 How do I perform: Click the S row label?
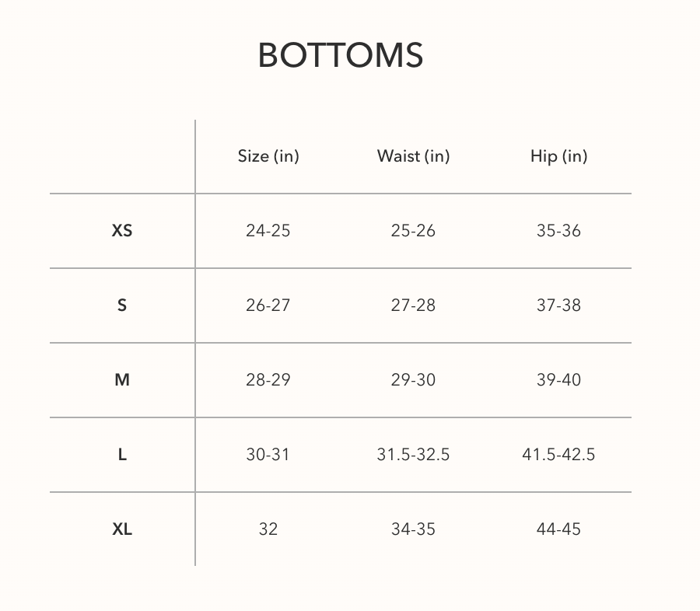[122, 305]
